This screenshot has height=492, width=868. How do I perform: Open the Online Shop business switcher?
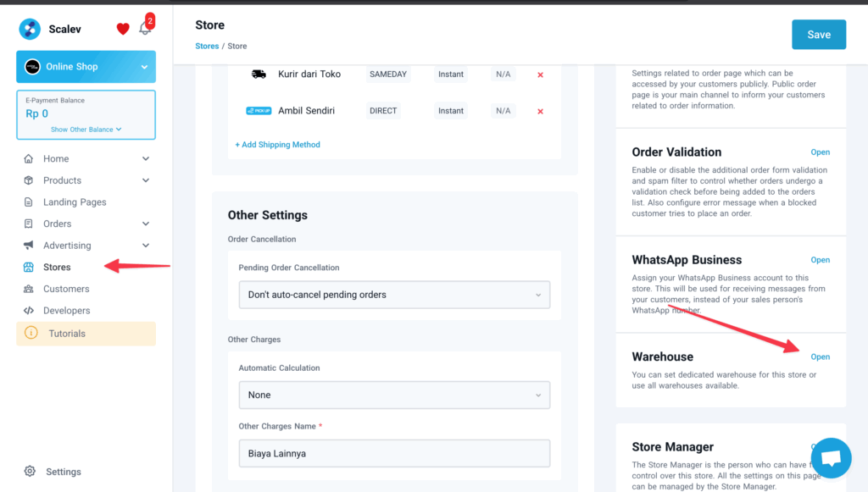tap(86, 67)
